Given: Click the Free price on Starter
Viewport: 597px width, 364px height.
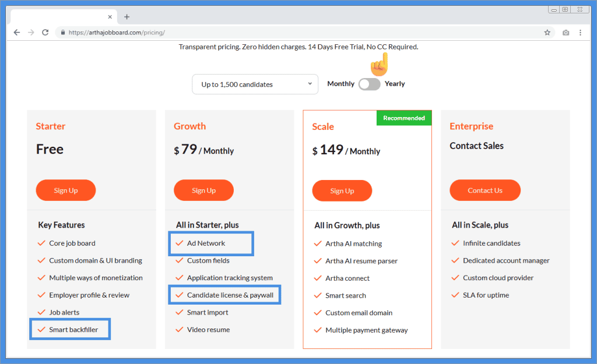Looking at the screenshot, I should point(50,149).
